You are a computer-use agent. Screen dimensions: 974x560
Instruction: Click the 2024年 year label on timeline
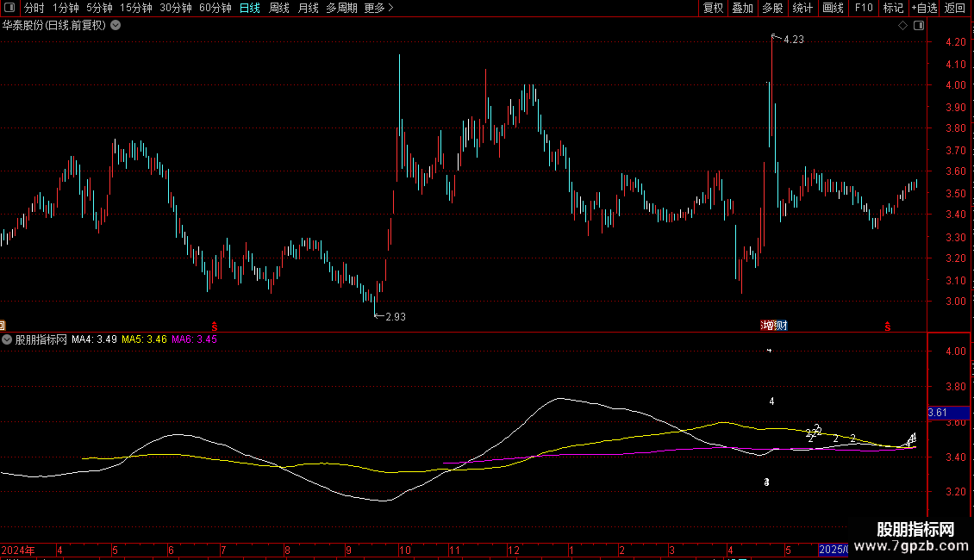pyautogui.click(x=18, y=550)
